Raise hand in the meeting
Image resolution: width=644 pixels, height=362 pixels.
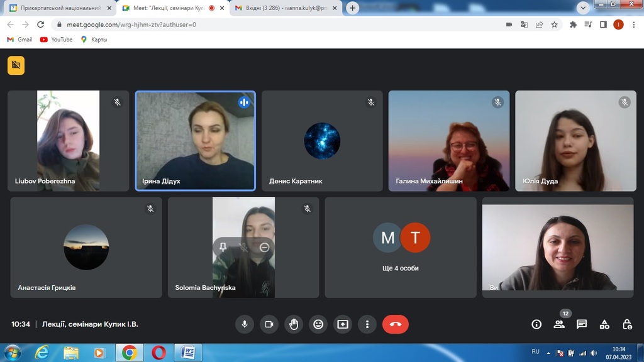pos(293,324)
